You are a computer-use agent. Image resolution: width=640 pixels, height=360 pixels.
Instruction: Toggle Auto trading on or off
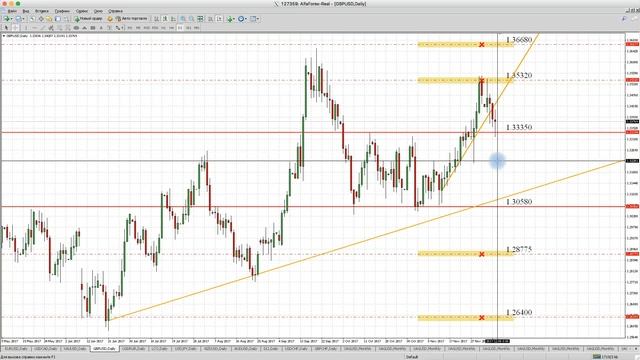click(131, 19)
